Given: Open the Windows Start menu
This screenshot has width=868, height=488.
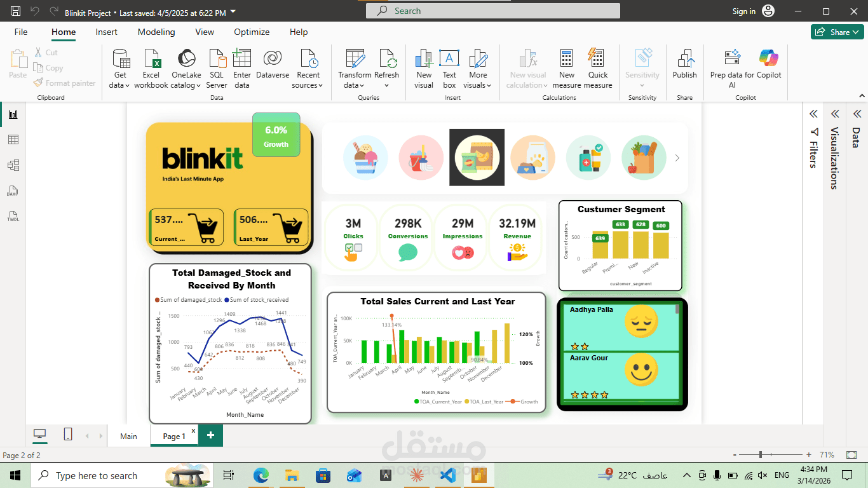Looking at the screenshot, I should (x=15, y=475).
